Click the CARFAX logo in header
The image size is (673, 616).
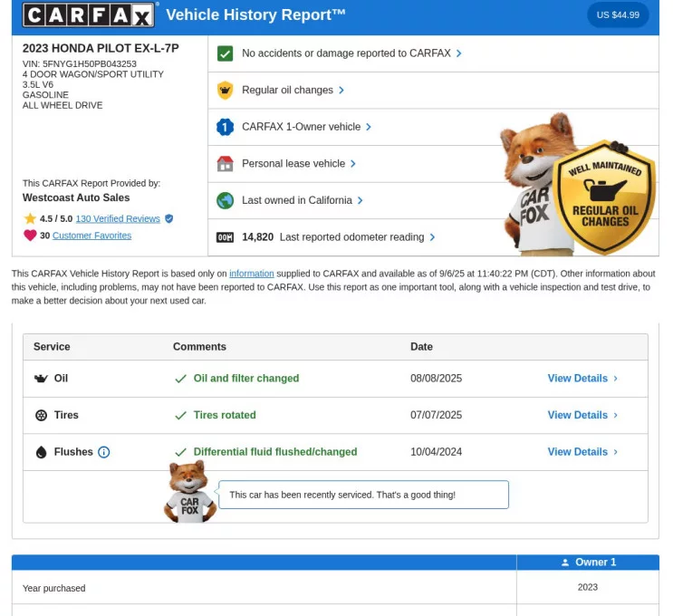point(90,14)
